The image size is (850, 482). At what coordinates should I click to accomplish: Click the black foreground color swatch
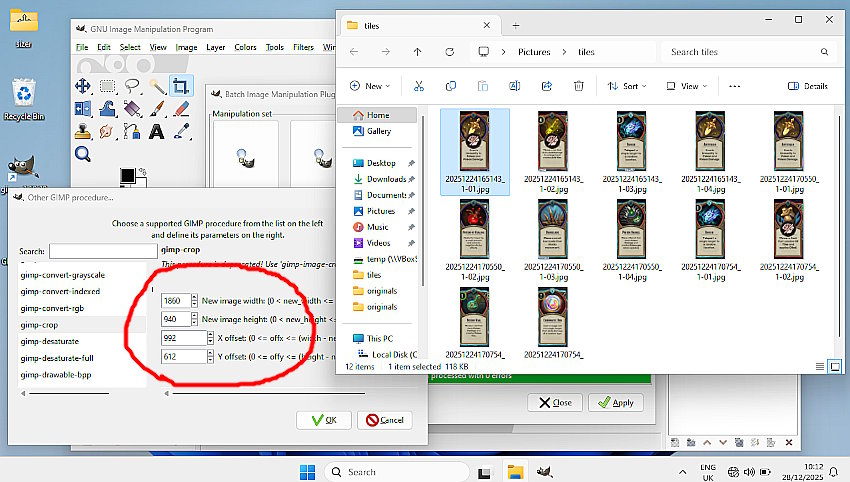pos(127,176)
